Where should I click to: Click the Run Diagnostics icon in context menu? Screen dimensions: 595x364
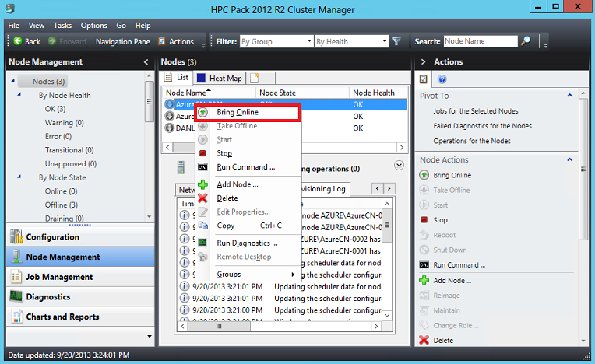click(x=202, y=243)
